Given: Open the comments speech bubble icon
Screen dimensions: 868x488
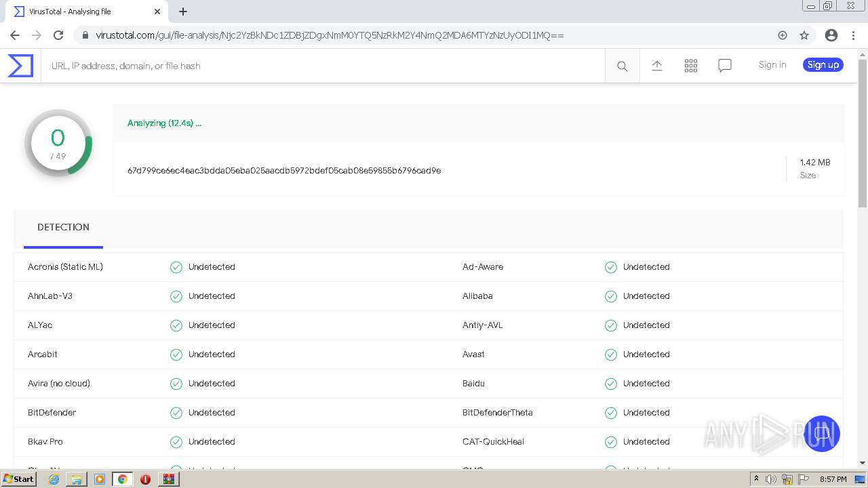Looking at the screenshot, I should click(725, 66).
